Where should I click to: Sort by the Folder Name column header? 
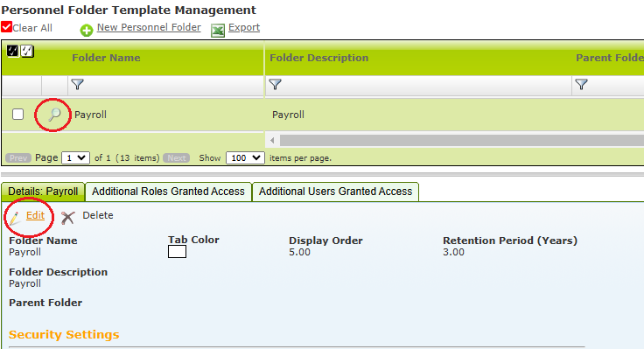point(106,58)
